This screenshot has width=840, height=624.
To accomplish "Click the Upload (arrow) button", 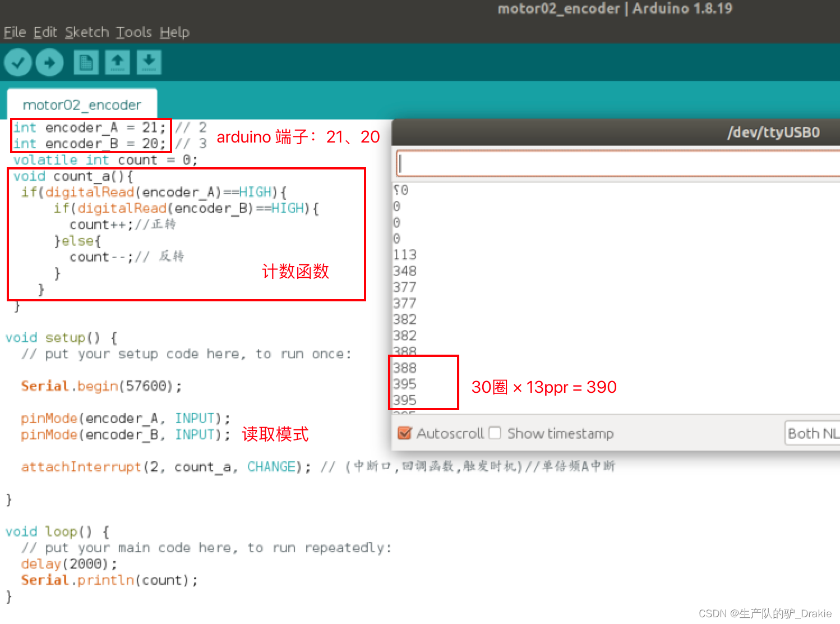I will click(49, 62).
